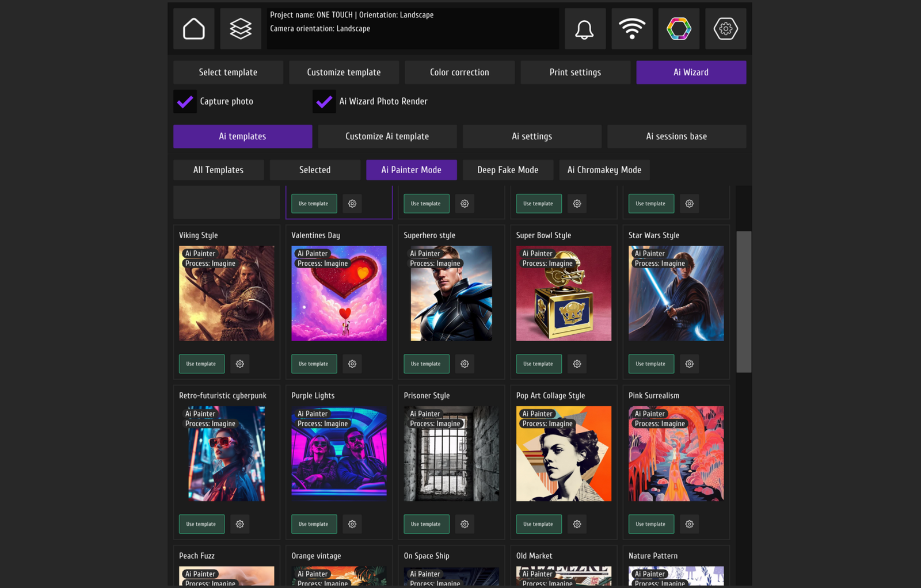
Task: Open the Color correction tab
Action: click(459, 72)
